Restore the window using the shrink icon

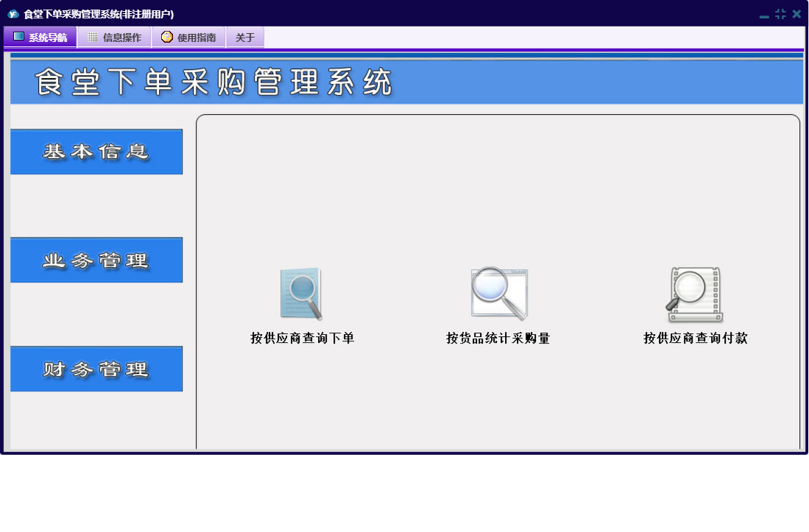pos(780,14)
